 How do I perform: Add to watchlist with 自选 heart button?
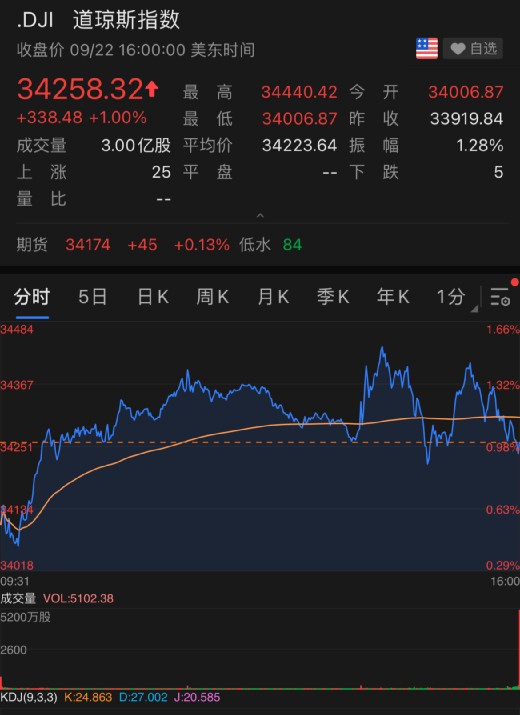(x=473, y=48)
